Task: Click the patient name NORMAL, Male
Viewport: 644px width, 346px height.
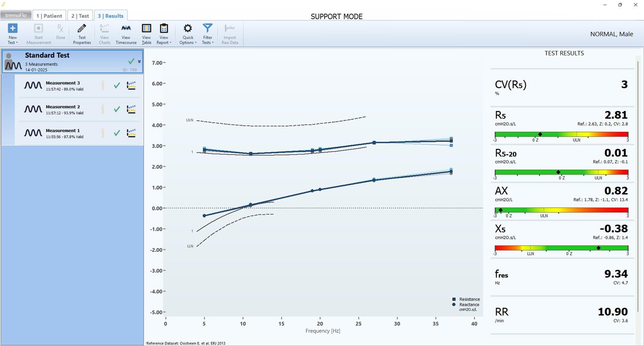Action: coord(611,34)
